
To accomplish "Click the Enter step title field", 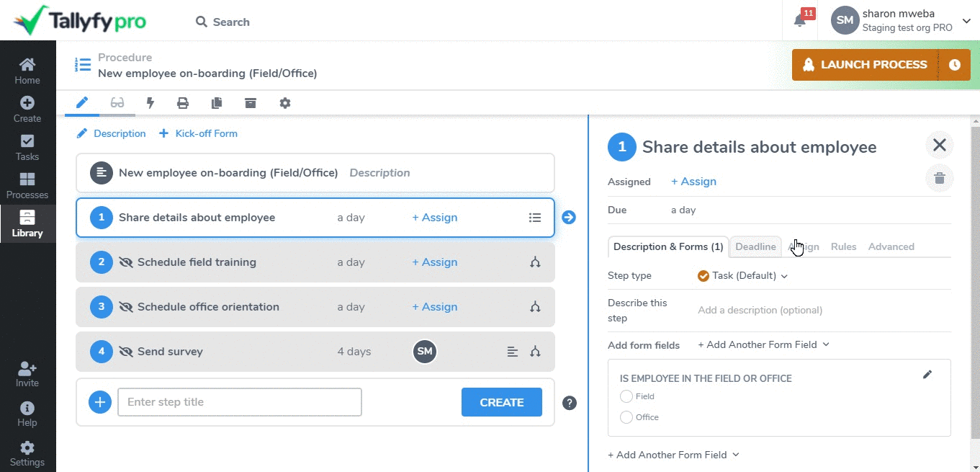I will tap(239, 402).
